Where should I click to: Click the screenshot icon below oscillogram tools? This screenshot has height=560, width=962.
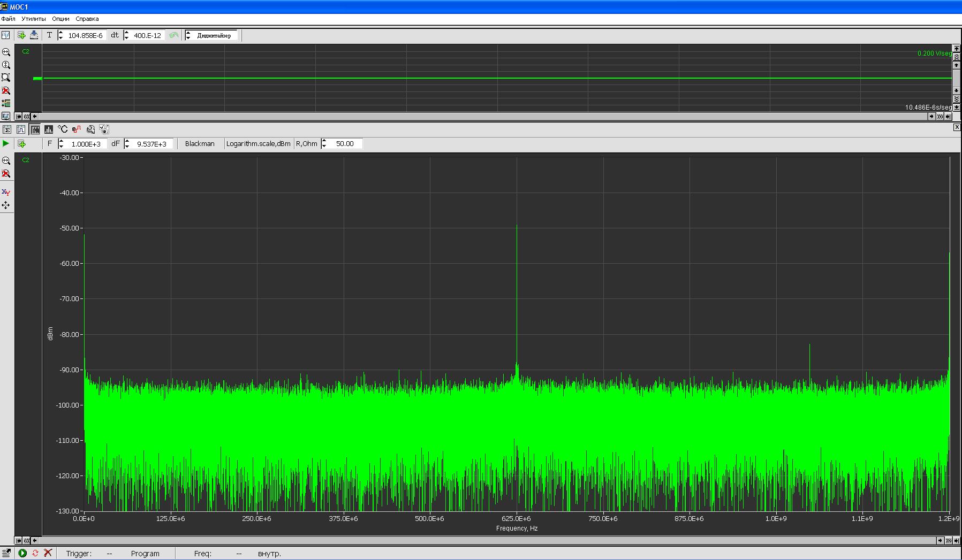click(x=6, y=116)
